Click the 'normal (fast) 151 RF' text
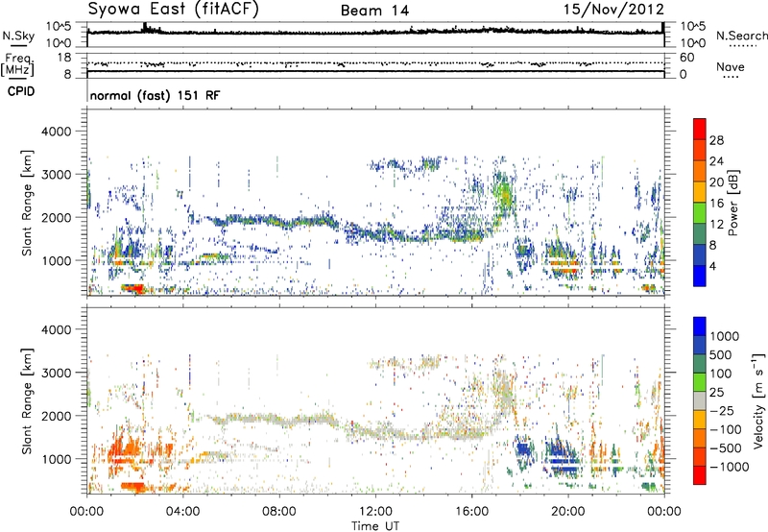This screenshot has height=532, width=768. pos(155,95)
